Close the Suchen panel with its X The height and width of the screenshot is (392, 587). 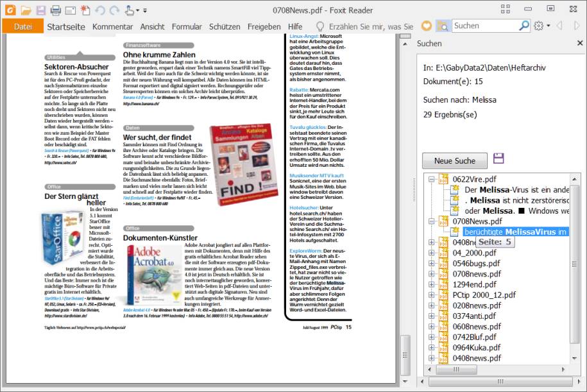point(579,44)
